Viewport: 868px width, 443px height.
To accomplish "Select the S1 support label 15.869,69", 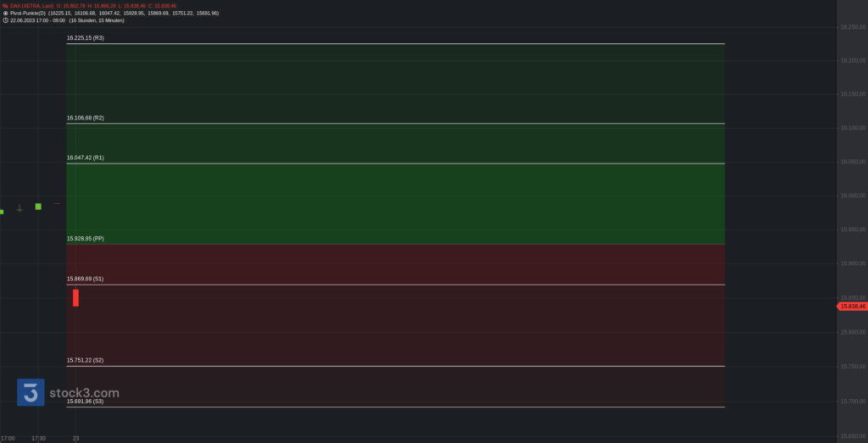I will click(85, 279).
